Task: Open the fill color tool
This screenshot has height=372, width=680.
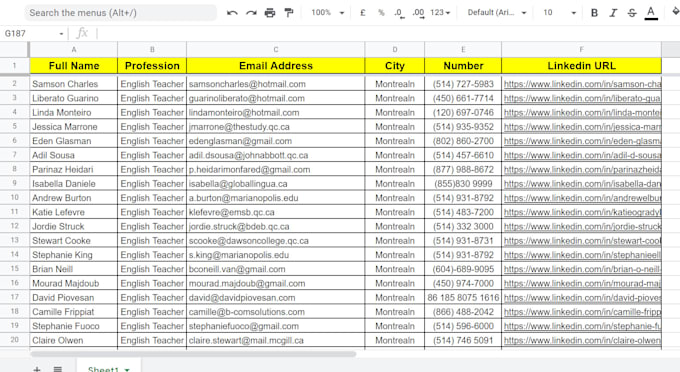Action: pos(675,12)
